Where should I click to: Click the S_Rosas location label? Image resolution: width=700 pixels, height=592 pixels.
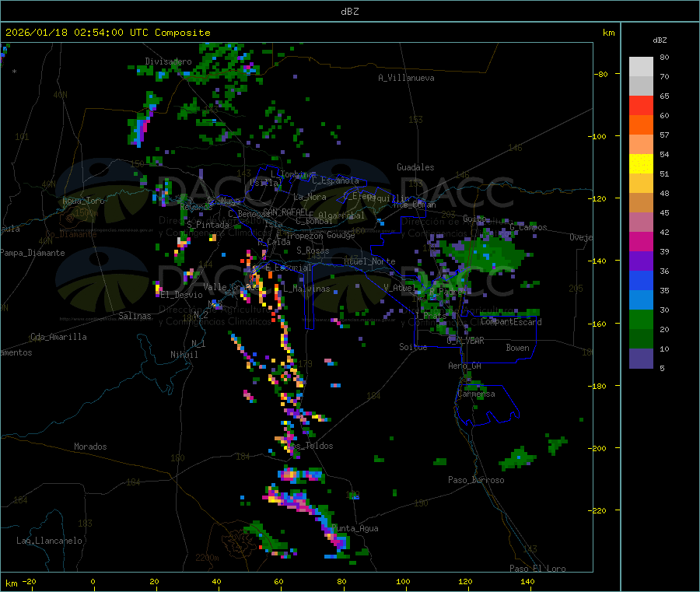tap(313, 250)
